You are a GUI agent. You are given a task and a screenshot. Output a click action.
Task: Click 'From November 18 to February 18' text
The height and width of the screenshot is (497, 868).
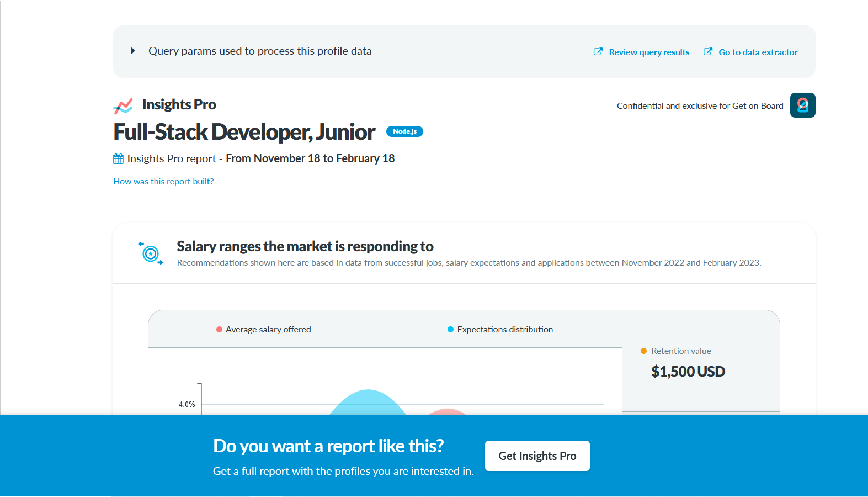[310, 159]
